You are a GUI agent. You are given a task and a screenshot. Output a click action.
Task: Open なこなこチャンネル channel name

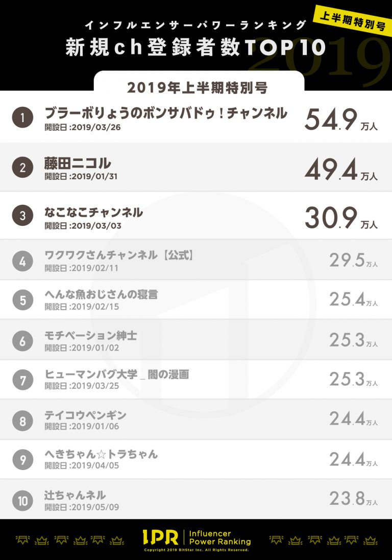click(x=93, y=212)
